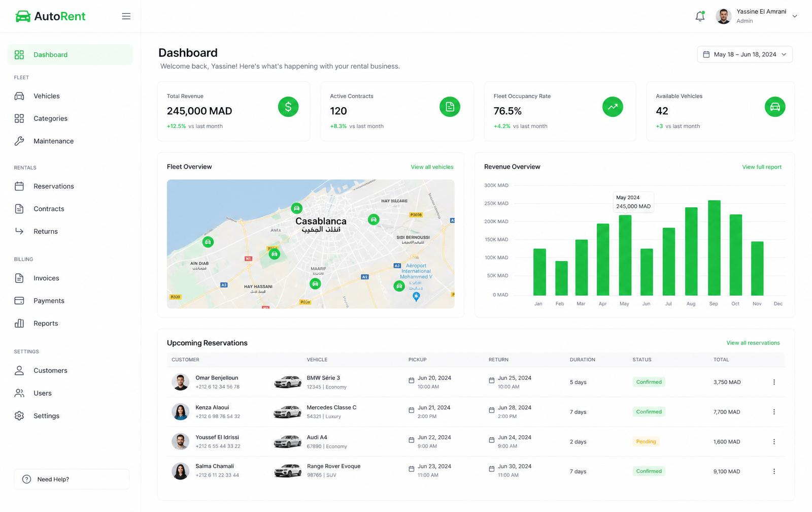Screen dimensions: 812x512
Task: Click View full report link
Action: [x=762, y=167]
